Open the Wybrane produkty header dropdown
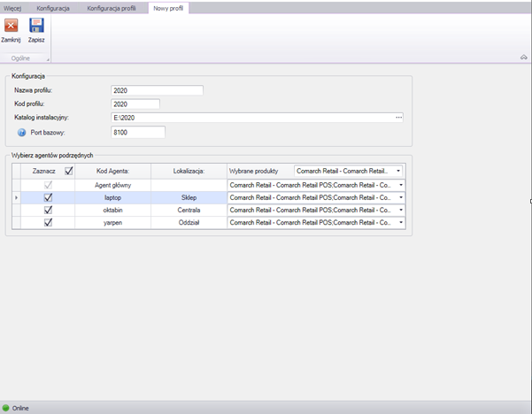The height and width of the screenshot is (414, 532). coord(398,171)
